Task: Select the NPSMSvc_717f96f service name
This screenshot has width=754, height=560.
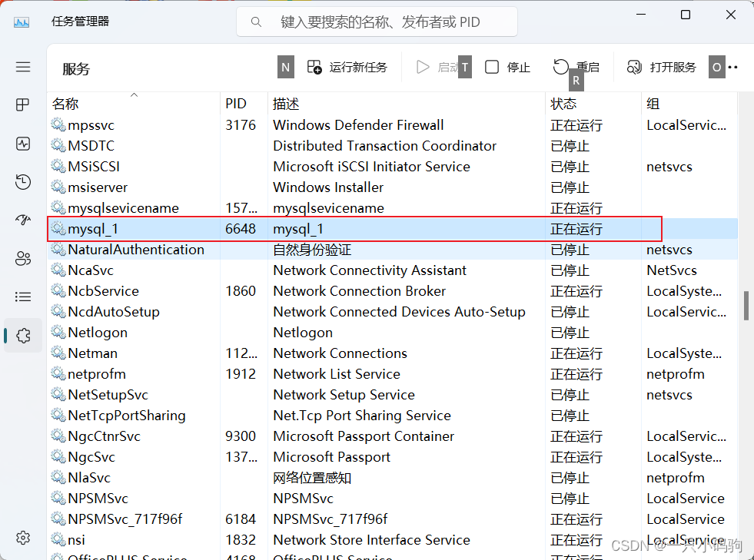Action: click(125, 519)
